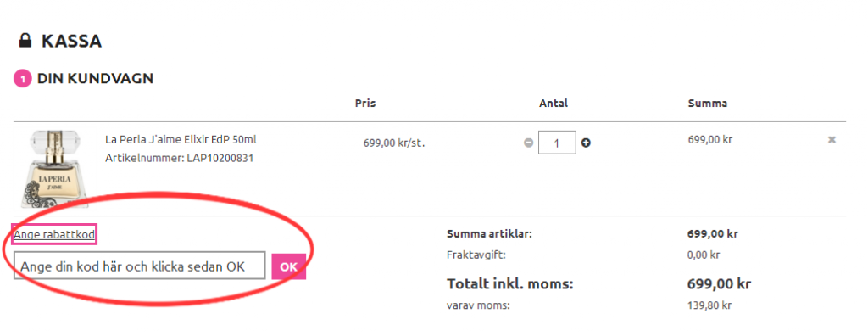868x336 pixels.
Task: Click the Pris column header
Action: pos(365,104)
